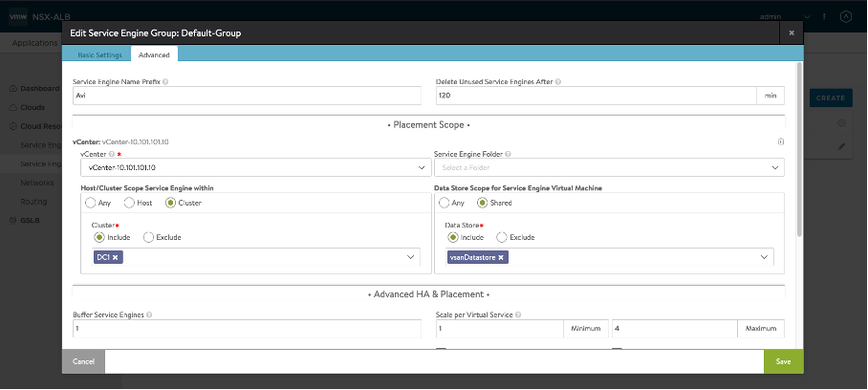Image resolution: width=868 pixels, height=390 pixels.
Task: Click the Save button
Action: pos(783,361)
